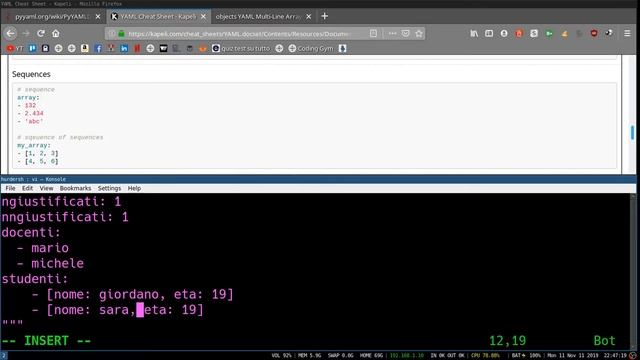Bookmark this page with the star icon
The width and height of the screenshot is (640, 360).
coord(419,33)
